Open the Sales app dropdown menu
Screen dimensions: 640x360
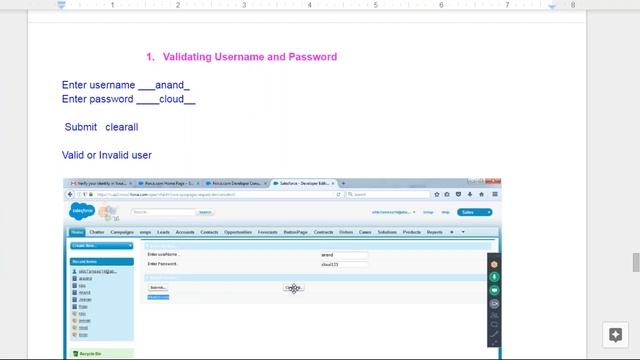click(475, 212)
